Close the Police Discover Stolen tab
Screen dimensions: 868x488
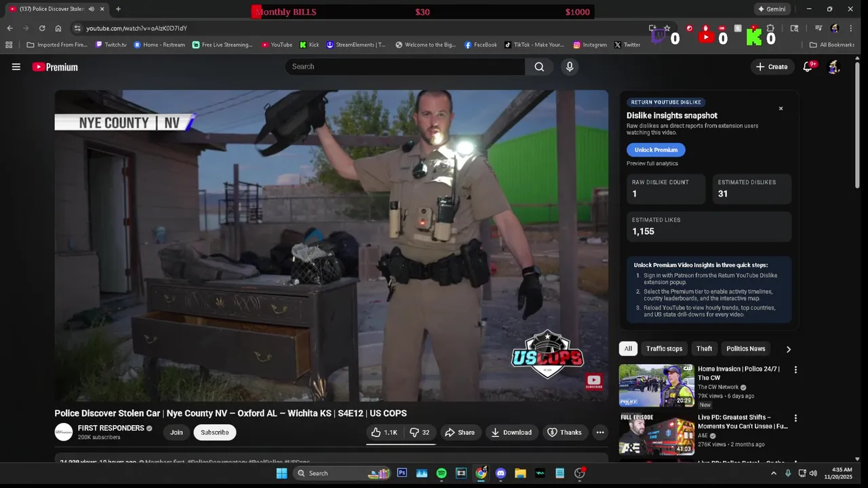click(x=102, y=9)
